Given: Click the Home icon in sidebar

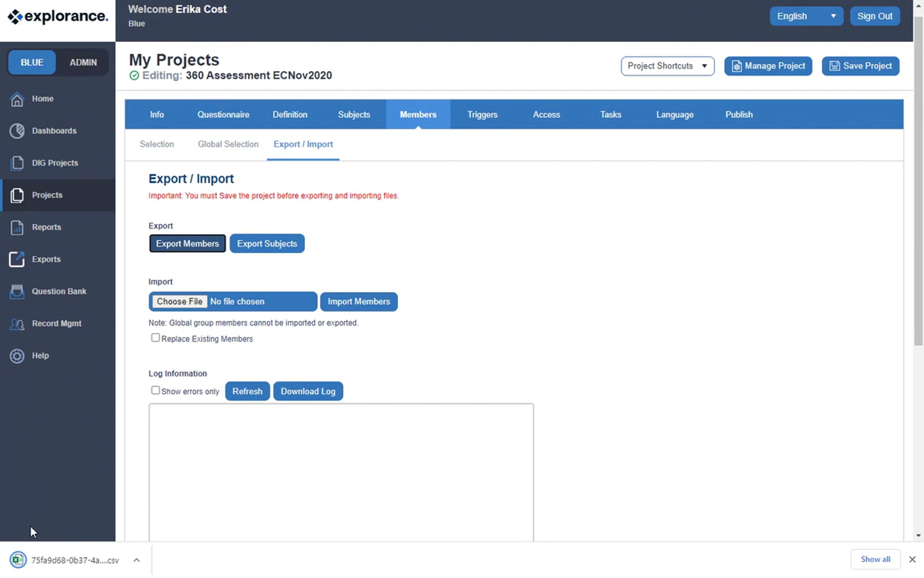Looking at the screenshot, I should 17,99.
